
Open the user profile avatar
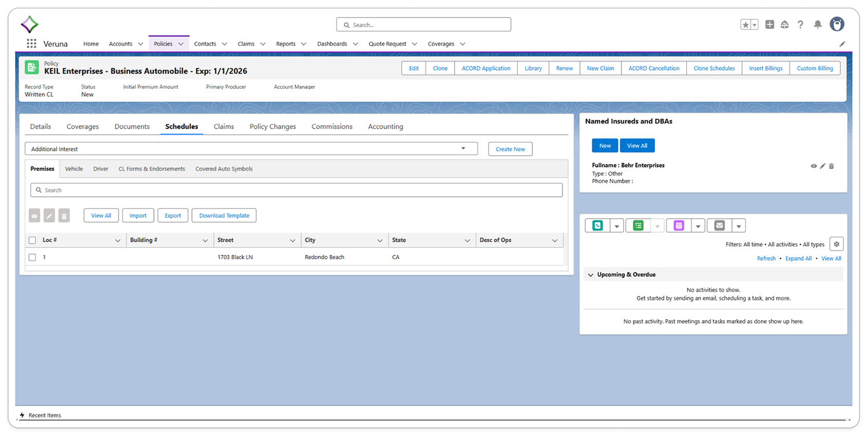click(837, 24)
